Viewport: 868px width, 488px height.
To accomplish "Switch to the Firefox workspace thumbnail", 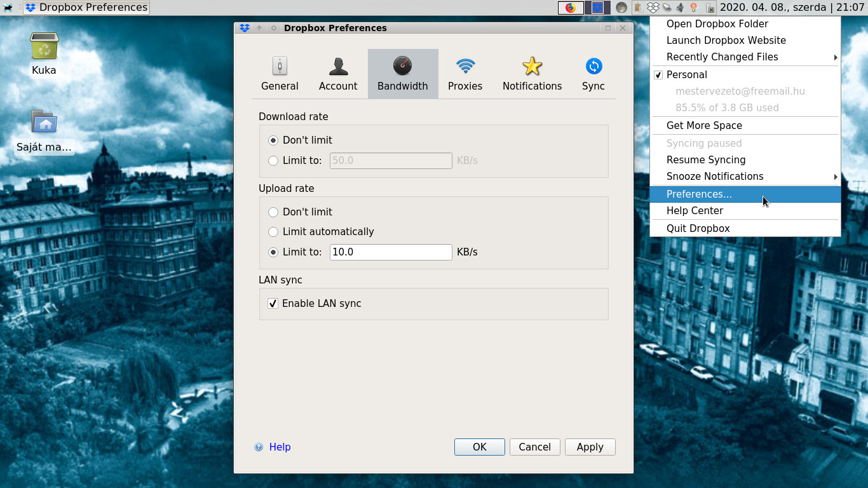I will coord(571,8).
